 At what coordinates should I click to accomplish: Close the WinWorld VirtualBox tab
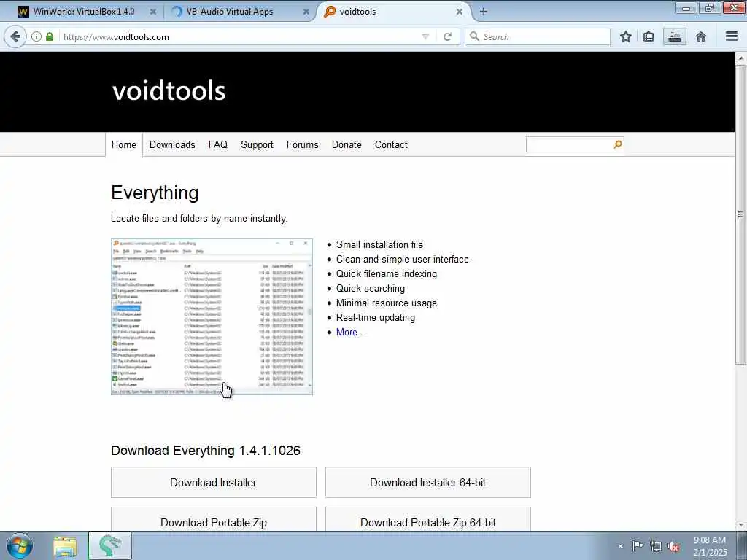[153, 12]
